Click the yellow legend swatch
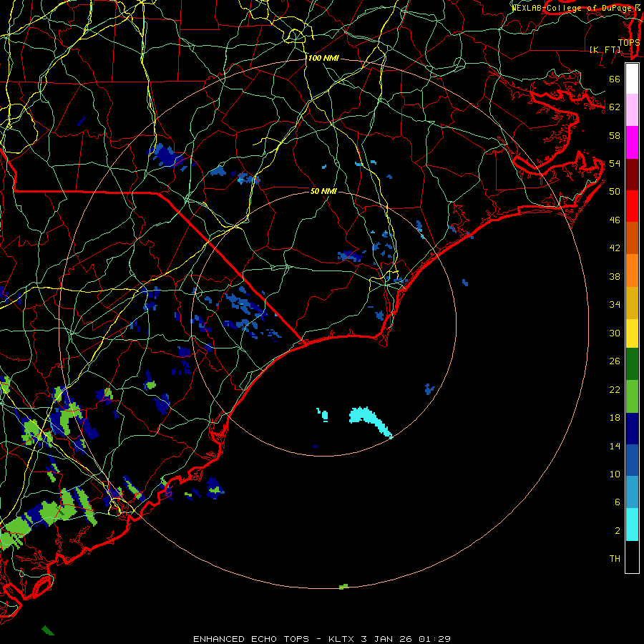 pos(632,333)
